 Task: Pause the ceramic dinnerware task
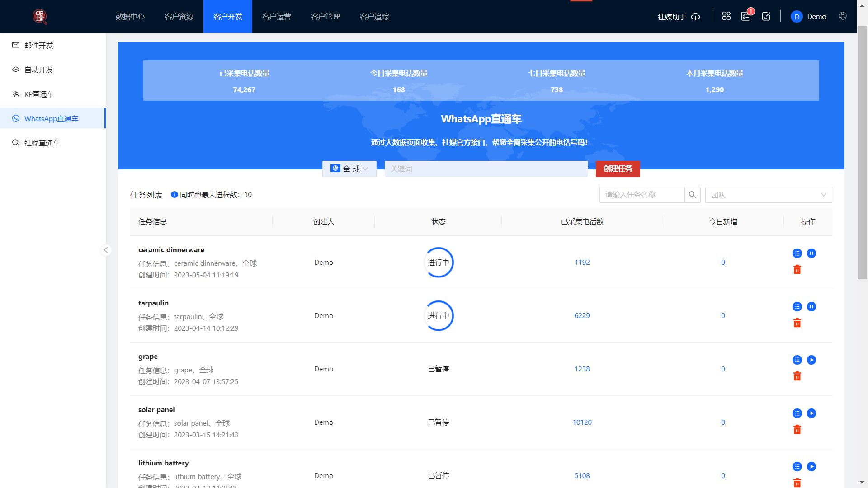(811, 253)
